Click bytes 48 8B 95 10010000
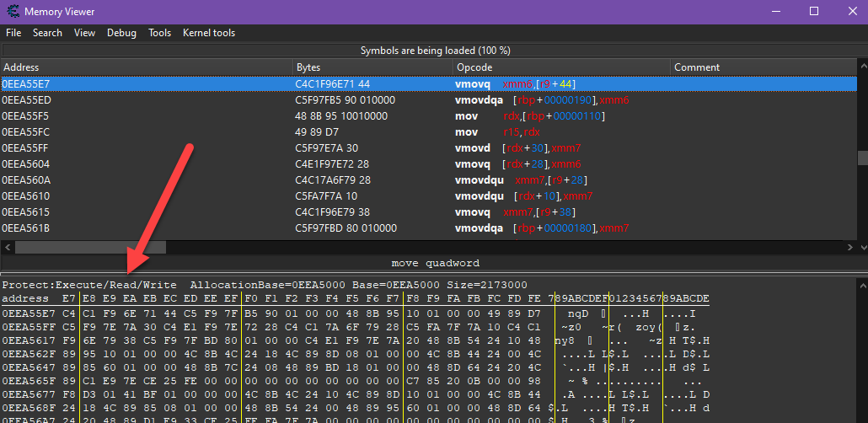This screenshot has width=868, height=423. (x=341, y=116)
